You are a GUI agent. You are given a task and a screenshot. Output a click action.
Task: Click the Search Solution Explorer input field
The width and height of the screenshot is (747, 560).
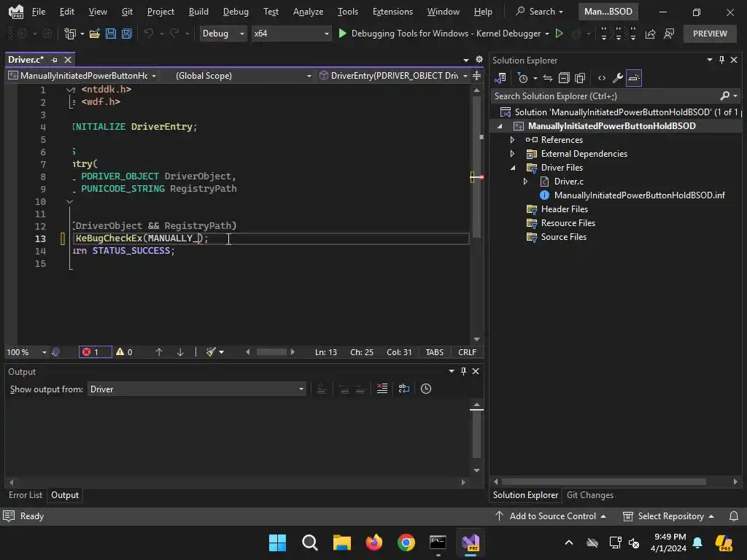605,96
